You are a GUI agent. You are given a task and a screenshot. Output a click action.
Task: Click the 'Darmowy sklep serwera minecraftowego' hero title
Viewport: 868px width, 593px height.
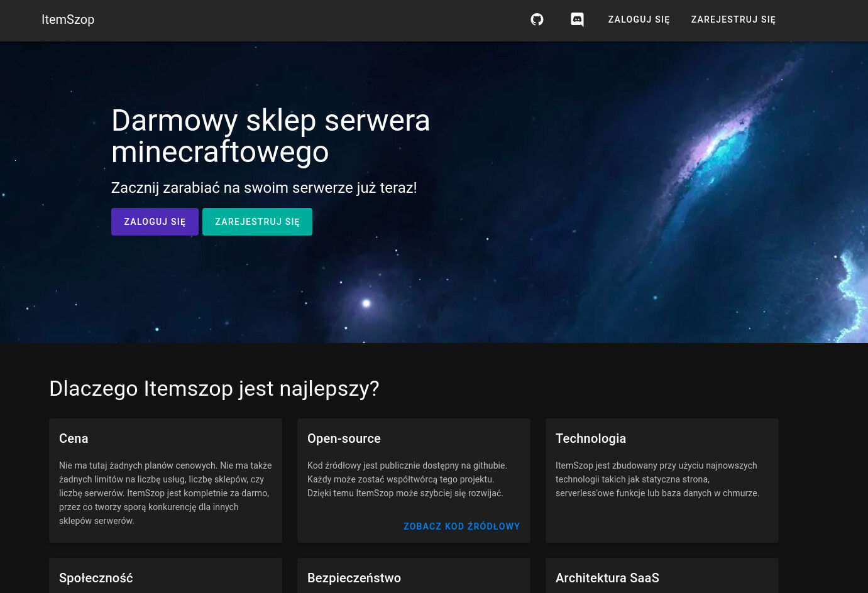[270, 136]
